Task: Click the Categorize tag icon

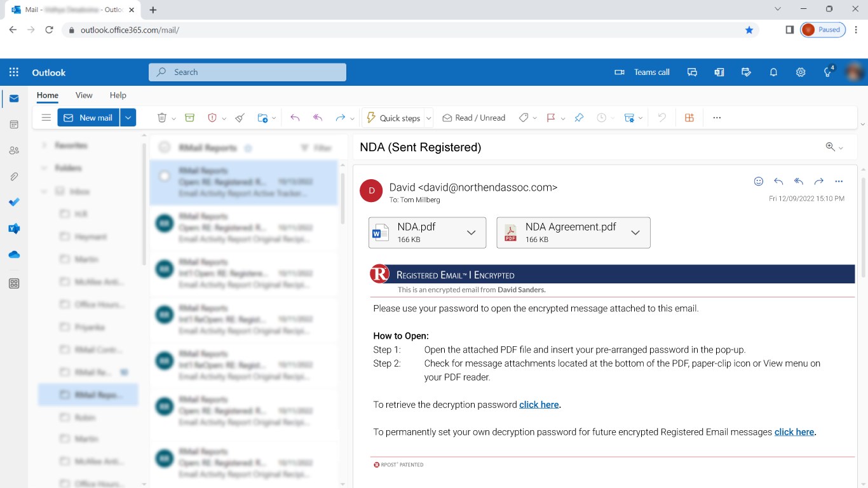Action: (524, 118)
